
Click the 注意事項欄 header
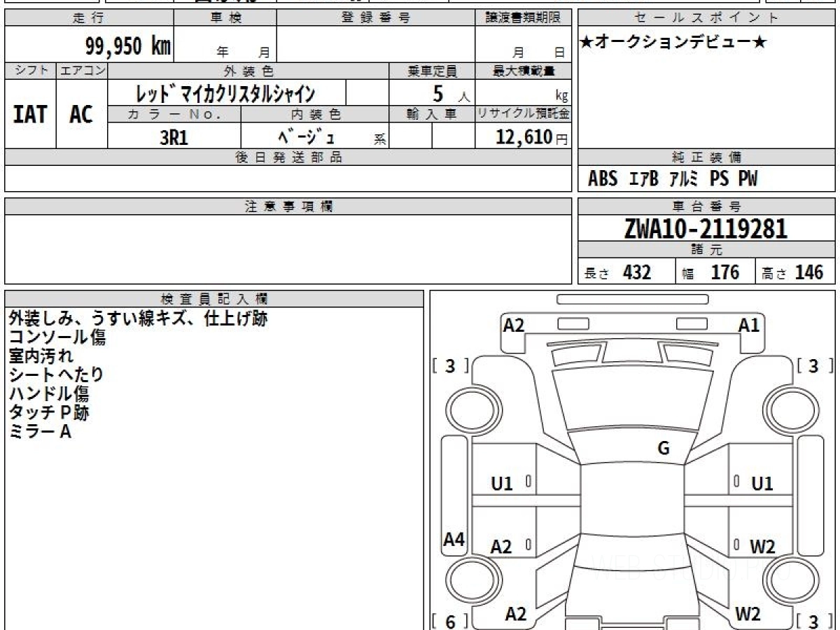(x=288, y=206)
